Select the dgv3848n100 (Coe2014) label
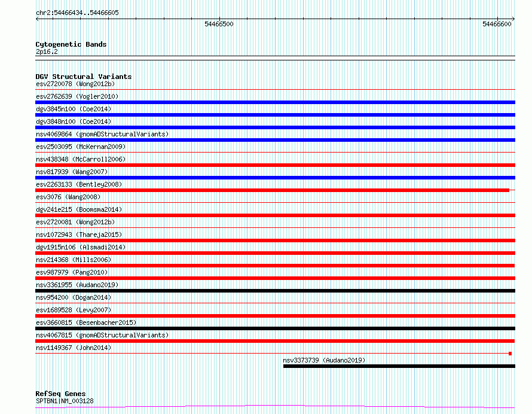Viewport: 532px width, 414px height. click(x=74, y=121)
